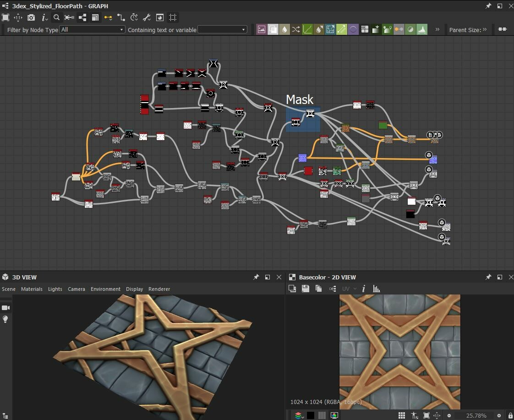Toggle tiling display in the 2D view

(x=402, y=416)
